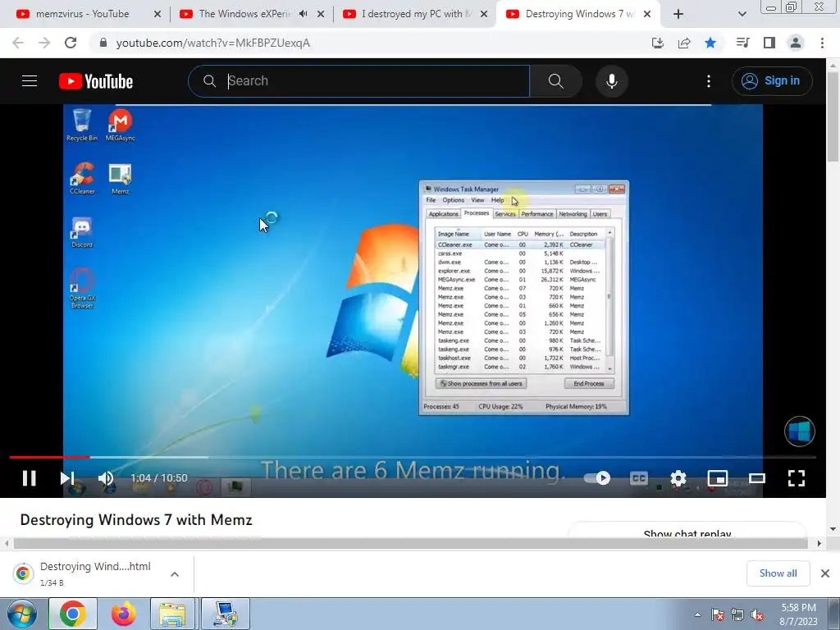Close the downloads bar
Image resolution: width=840 pixels, height=630 pixels.
point(825,573)
